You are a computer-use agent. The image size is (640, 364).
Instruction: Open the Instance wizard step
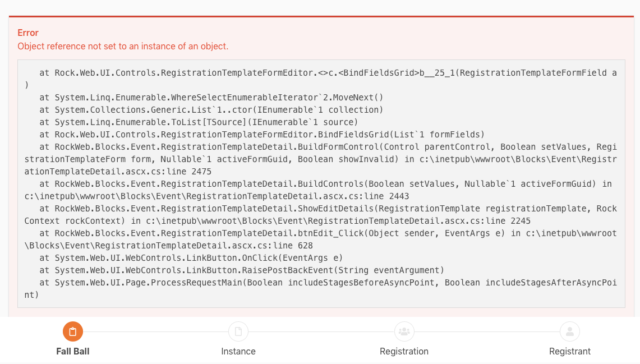pyautogui.click(x=238, y=351)
